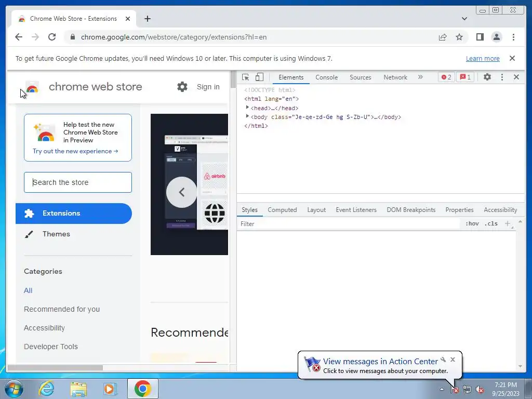Toggle the :hov element state panel
Image resolution: width=532 pixels, height=399 pixels.
pyautogui.click(x=472, y=223)
